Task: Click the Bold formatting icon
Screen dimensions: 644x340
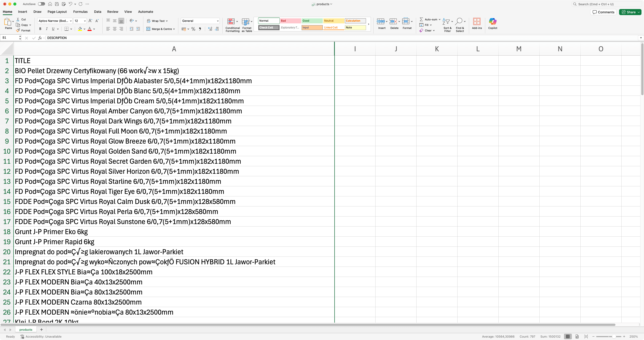Action: 40,29
